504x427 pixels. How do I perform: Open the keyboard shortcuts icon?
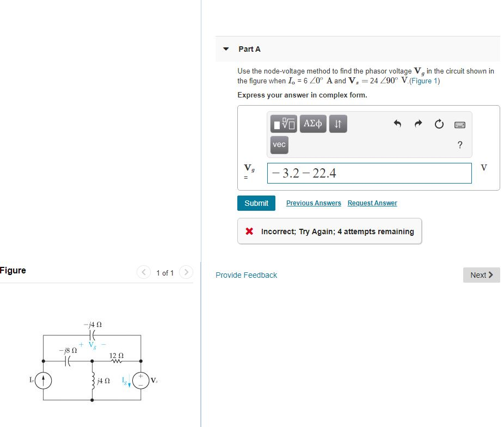460,125
